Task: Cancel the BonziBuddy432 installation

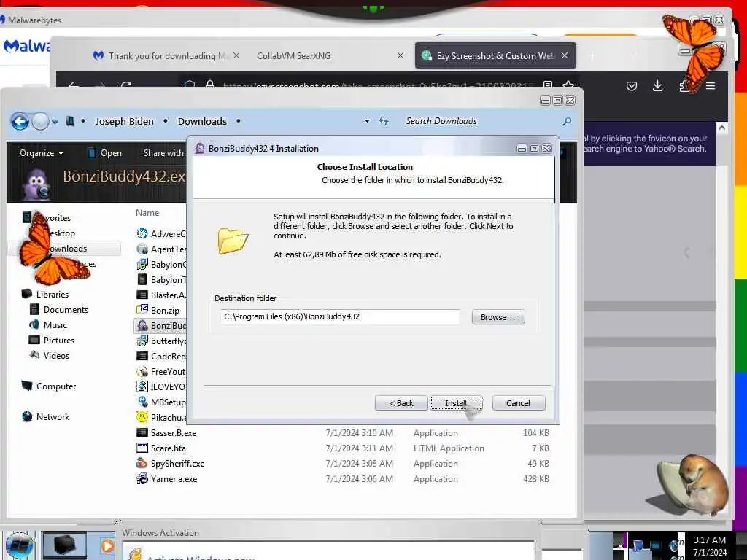Action: (519, 402)
